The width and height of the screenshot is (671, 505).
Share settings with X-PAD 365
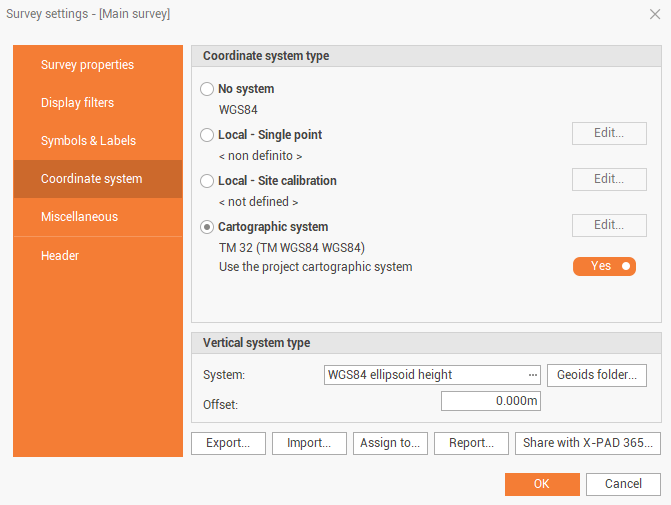tap(588, 443)
